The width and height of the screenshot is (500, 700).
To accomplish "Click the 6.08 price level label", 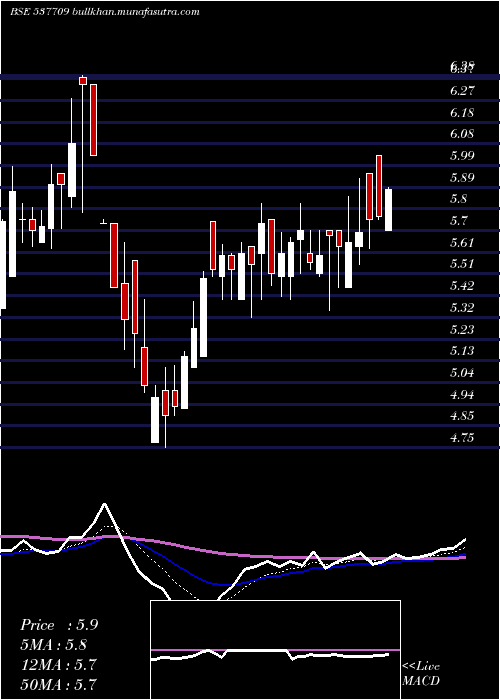I will (x=462, y=134).
